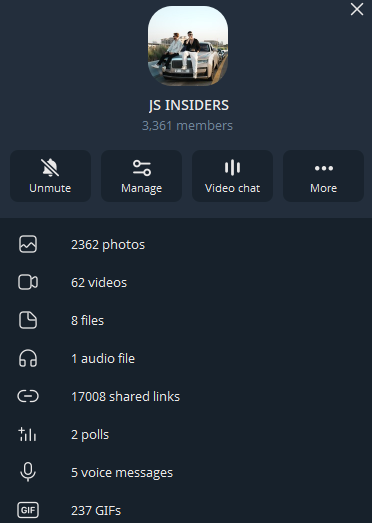This screenshot has height=523, width=372.
Task: Open the 62 videos list
Action: click(x=186, y=283)
